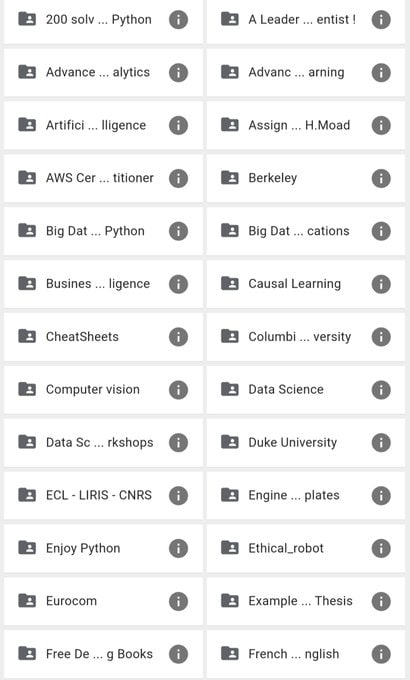Viewport: 410px width, 680px height.
Task: Click the shared folder icon of Data Science
Action: coord(230,389)
